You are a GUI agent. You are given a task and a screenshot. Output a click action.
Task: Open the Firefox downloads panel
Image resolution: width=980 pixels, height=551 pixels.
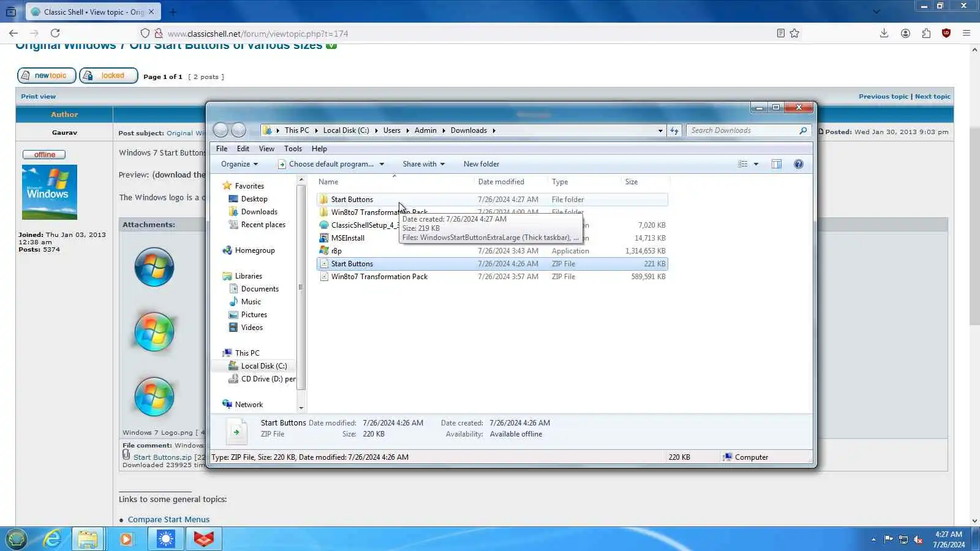[x=884, y=33]
